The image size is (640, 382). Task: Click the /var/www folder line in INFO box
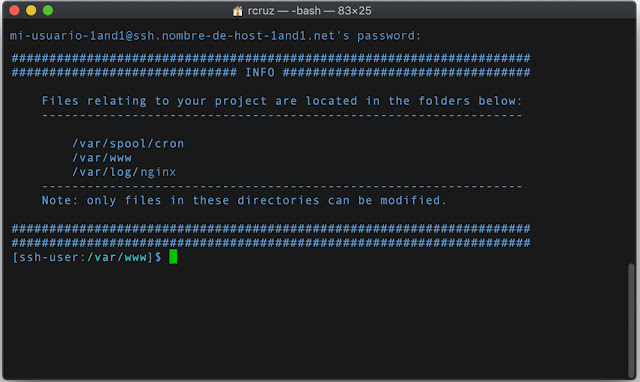click(x=102, y=158)
